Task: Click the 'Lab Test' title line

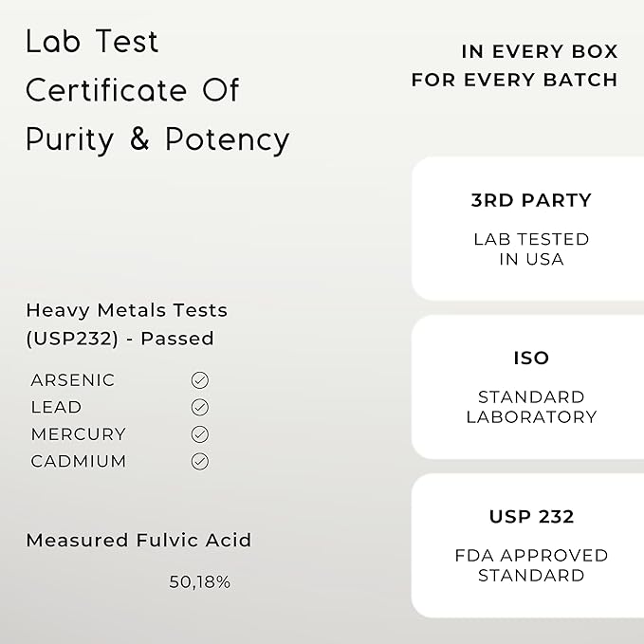Action: tap(93, 42)
